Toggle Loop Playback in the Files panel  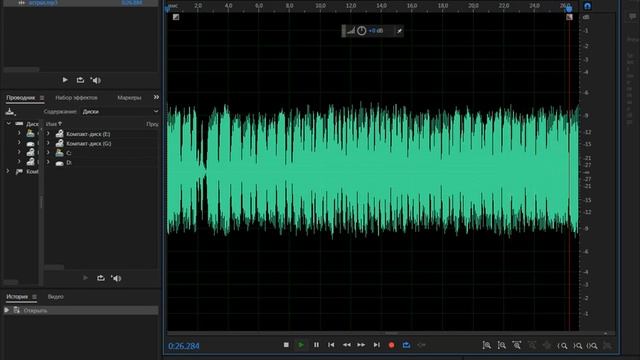pos(80,80)
